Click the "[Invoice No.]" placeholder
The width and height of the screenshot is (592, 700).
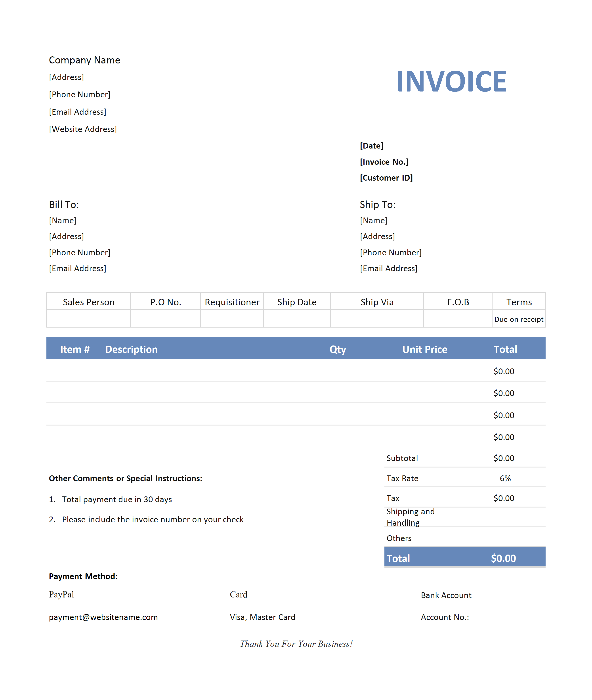[x=384, y=162]
